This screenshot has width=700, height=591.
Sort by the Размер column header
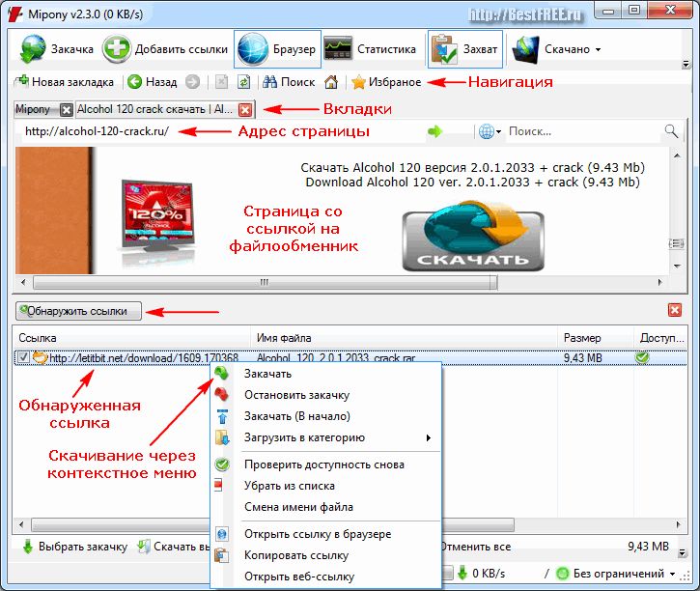coord(596,338)
